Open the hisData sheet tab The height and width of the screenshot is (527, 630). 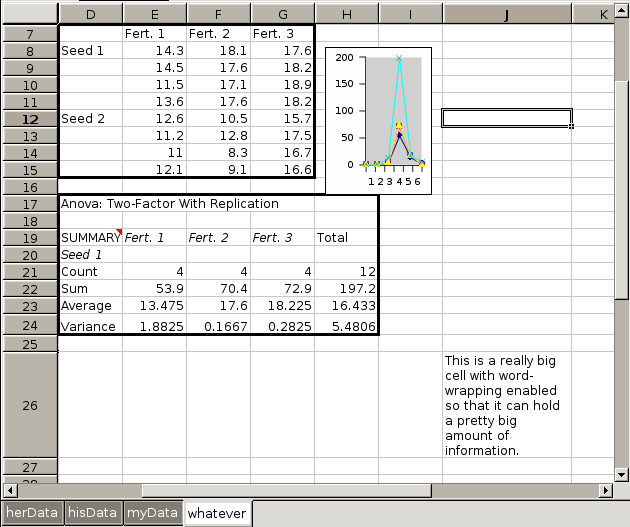point(92,513)
